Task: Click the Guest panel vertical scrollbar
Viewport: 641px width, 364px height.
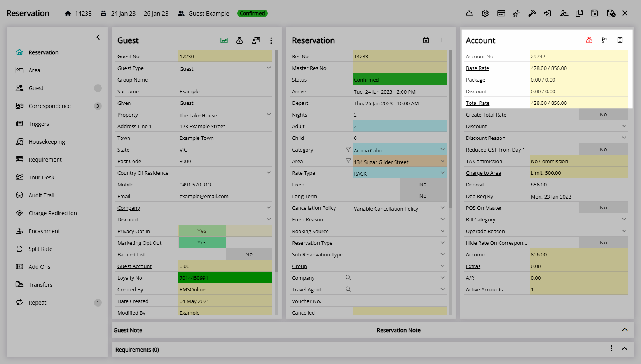Action: [x=276, y=161]
